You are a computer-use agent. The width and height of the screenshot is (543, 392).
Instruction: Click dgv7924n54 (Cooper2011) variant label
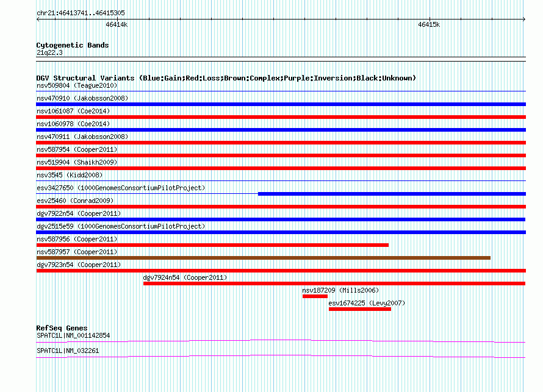[x=185, y=278]
